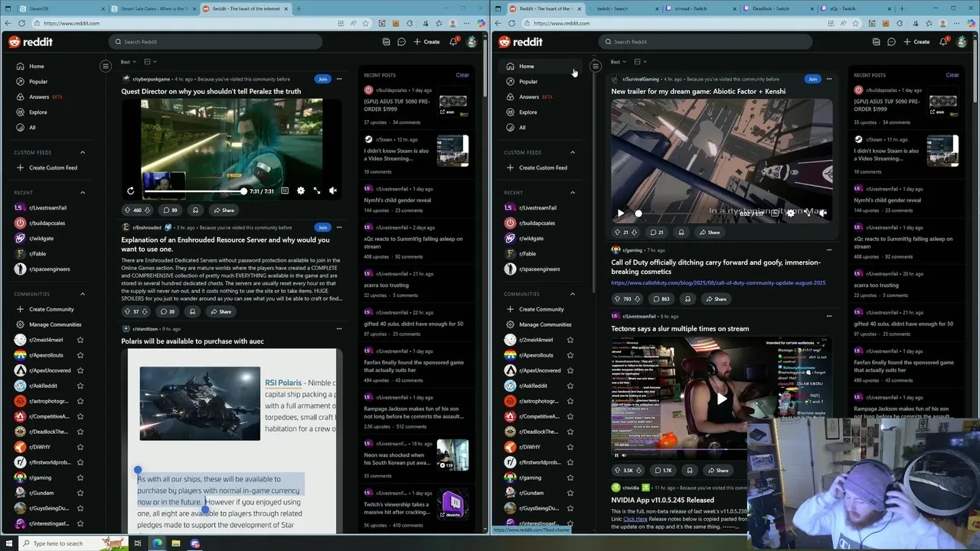Fullscreen the Cyberpunk video in left window
The width and height of the screenshot is (980, 551).
(x=317, y=191)
